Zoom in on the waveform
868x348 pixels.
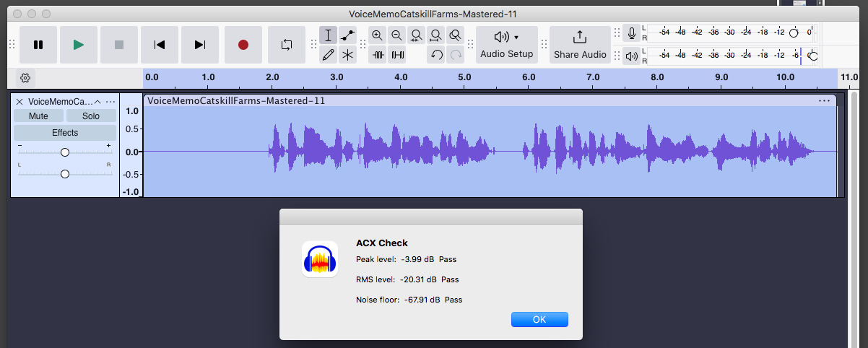377,35
